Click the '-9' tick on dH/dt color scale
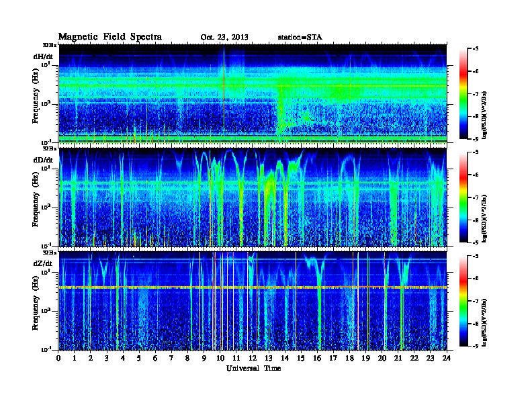532x411 pixels. [476, 139]
